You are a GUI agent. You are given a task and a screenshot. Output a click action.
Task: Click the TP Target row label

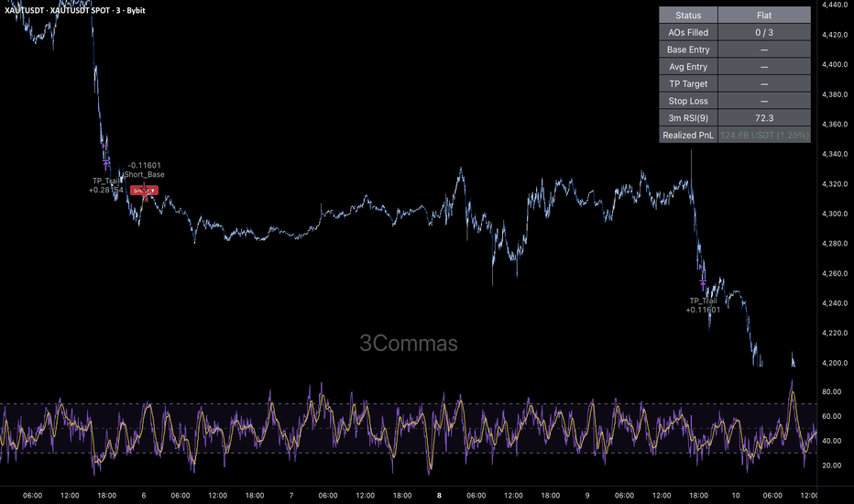688,84
